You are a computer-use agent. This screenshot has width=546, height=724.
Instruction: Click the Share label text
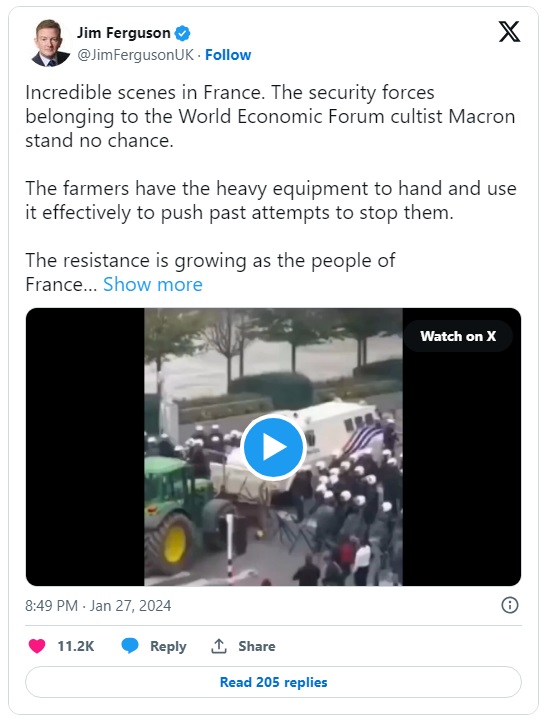pos(257,646)
